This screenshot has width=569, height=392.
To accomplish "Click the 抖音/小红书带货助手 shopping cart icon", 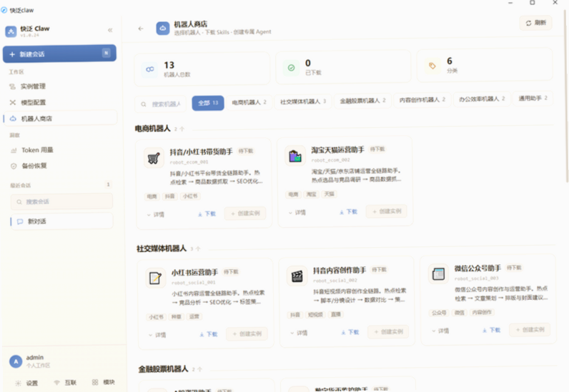I will [x=154, y=158].
